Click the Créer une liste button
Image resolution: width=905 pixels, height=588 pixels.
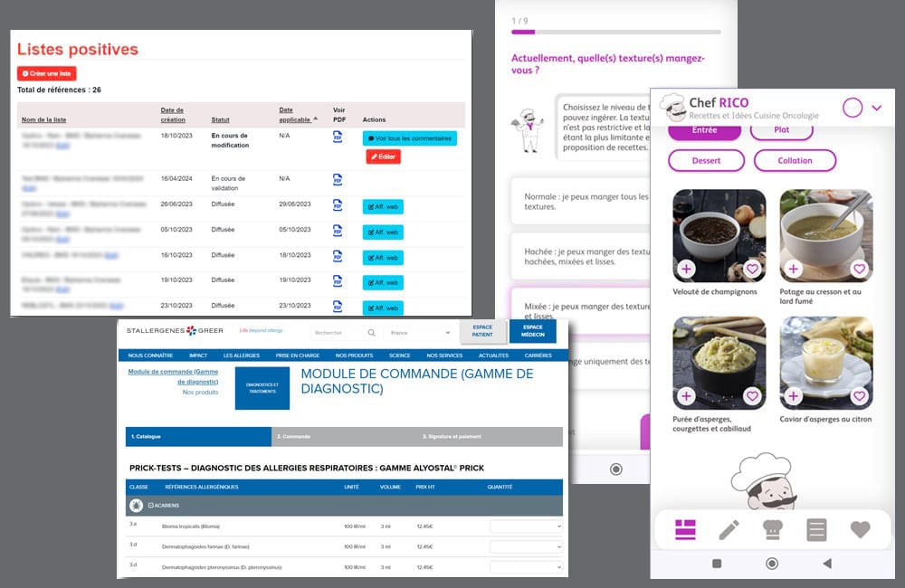pyautogui.click(x=46, y=73)
